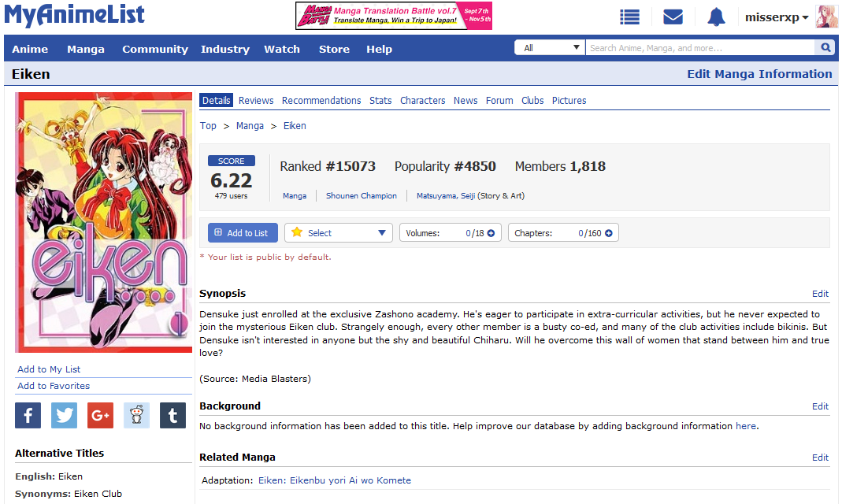Switch to the Stats tab
This screenshot has height=504, width=842.
coord(380,100)
